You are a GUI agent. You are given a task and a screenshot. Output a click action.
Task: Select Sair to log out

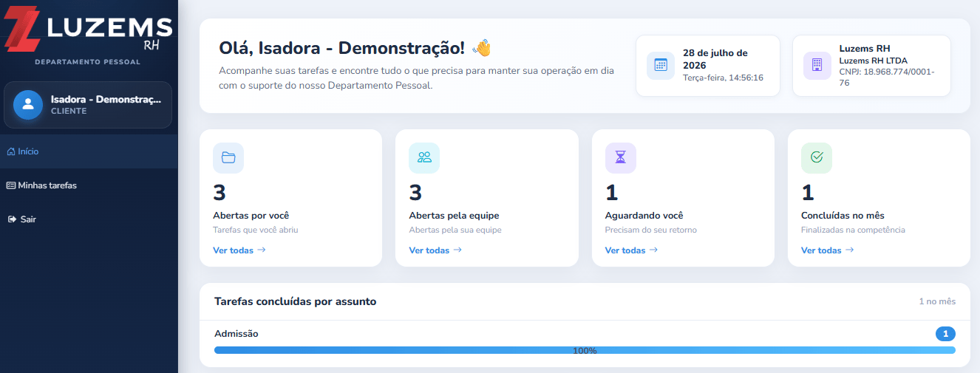point(89,219)
